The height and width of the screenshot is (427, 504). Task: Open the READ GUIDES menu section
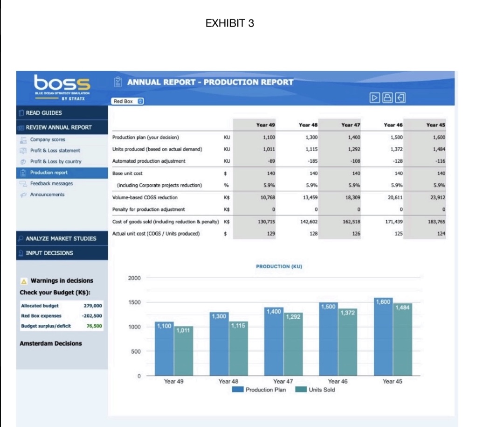[x=62, y=113]
